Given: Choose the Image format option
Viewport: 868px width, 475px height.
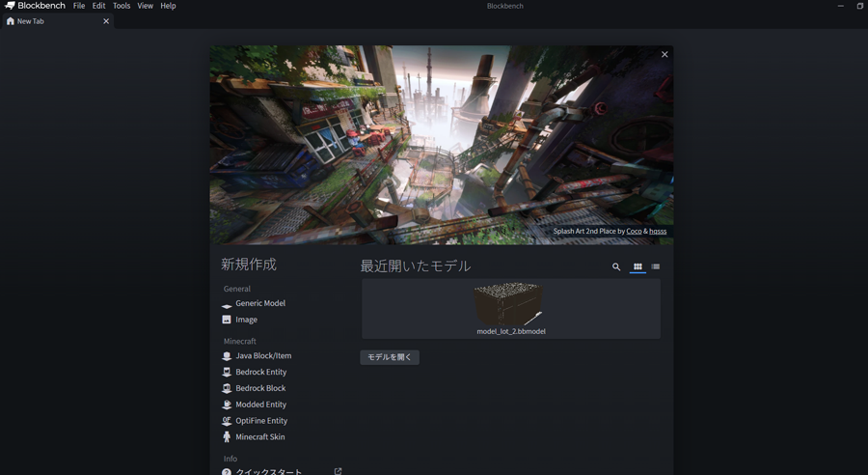Looking at the screenshot, I should 246,320.
